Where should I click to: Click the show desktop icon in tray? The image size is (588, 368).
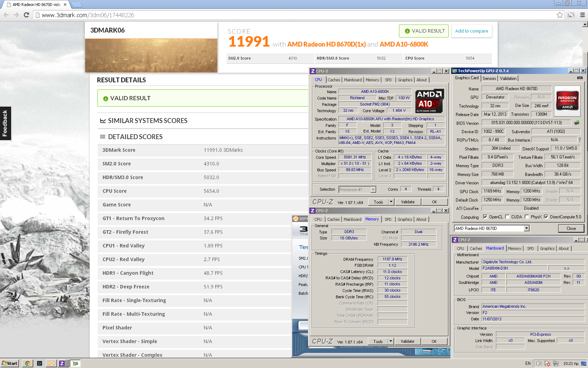tap(584, 363)
